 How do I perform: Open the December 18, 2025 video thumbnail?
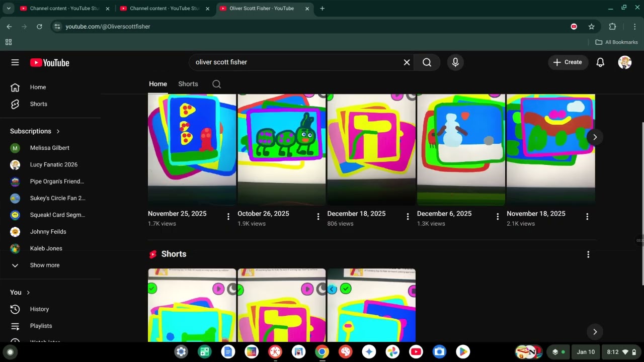tap(371, 150)
